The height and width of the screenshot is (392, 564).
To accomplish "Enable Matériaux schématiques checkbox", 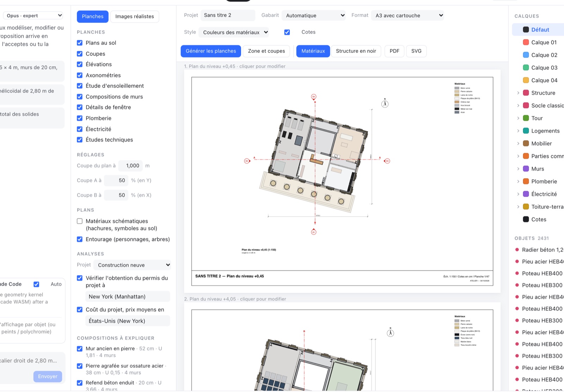I will tap(80, 221).
